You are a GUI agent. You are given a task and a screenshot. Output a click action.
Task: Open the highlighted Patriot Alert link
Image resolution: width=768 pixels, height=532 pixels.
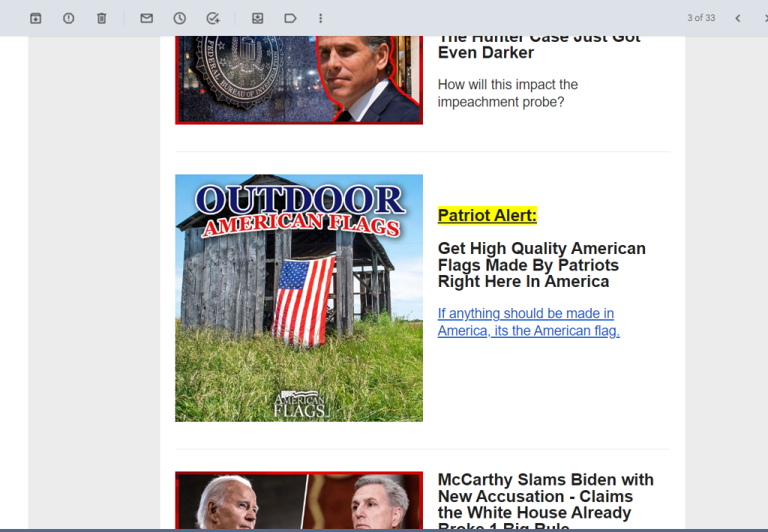point(487,215)
